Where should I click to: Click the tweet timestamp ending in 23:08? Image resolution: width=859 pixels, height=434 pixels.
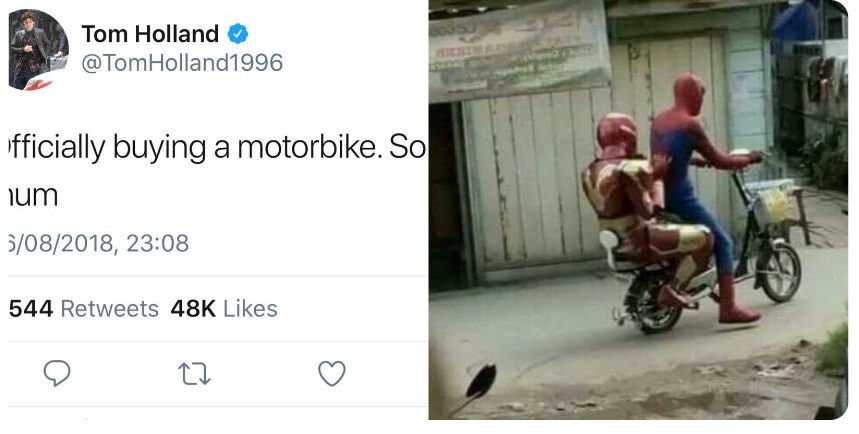click(97, 243)
